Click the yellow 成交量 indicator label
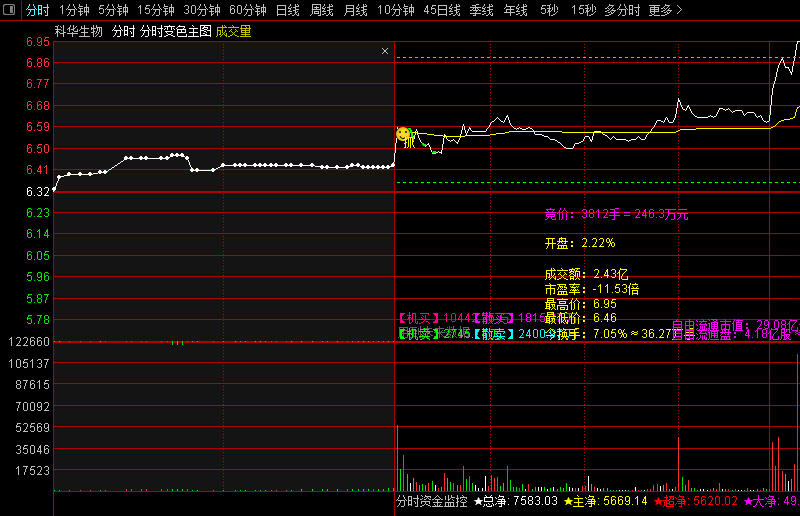The width and height of the screenshot is (800, 516). point(233,32)
